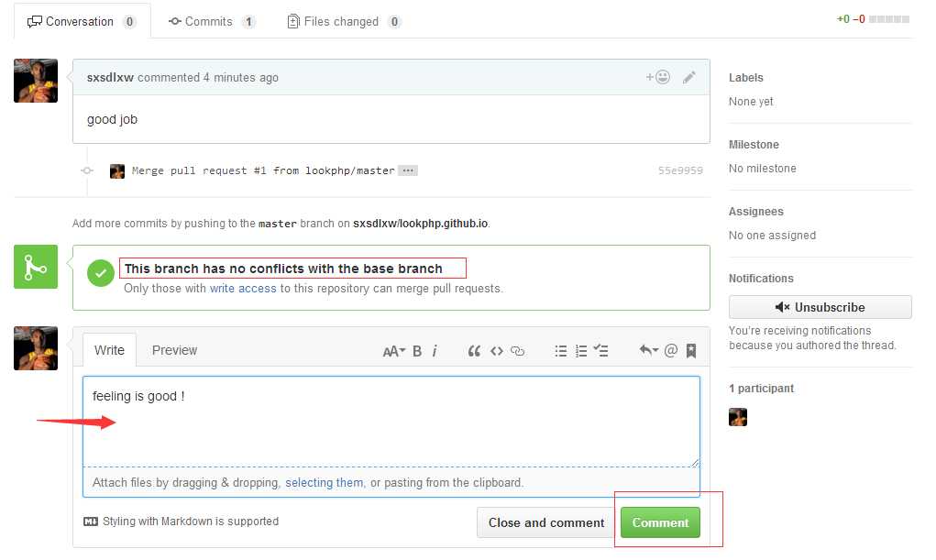Apply italic formatting in comment editor
Screen dimensions: 936x560
435,351
